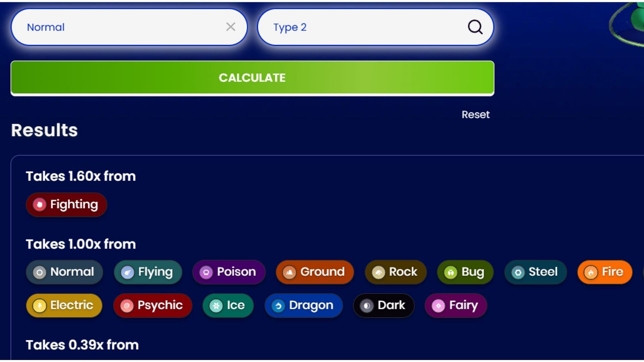
Task: Select the Ice type badge
Action: (228, 305)
